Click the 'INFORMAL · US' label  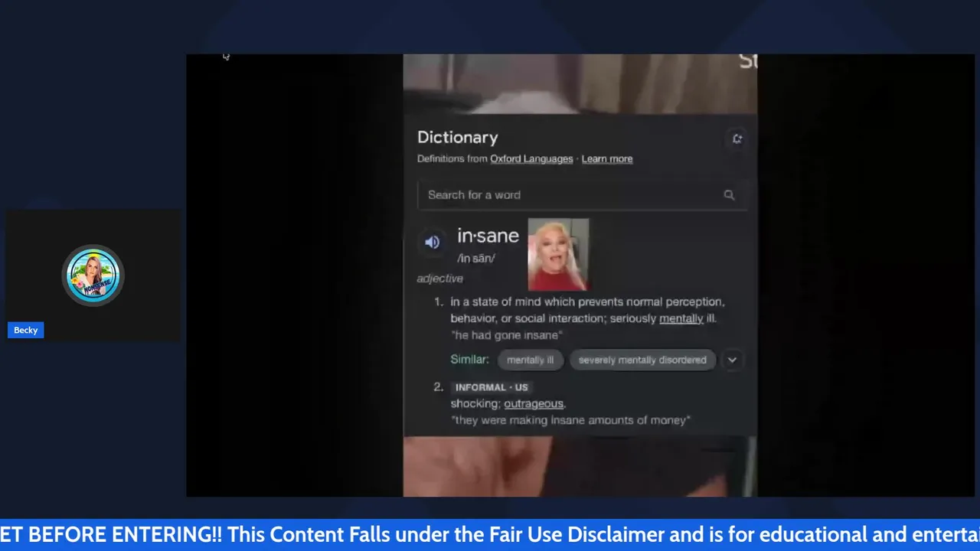tap(492, 387)
